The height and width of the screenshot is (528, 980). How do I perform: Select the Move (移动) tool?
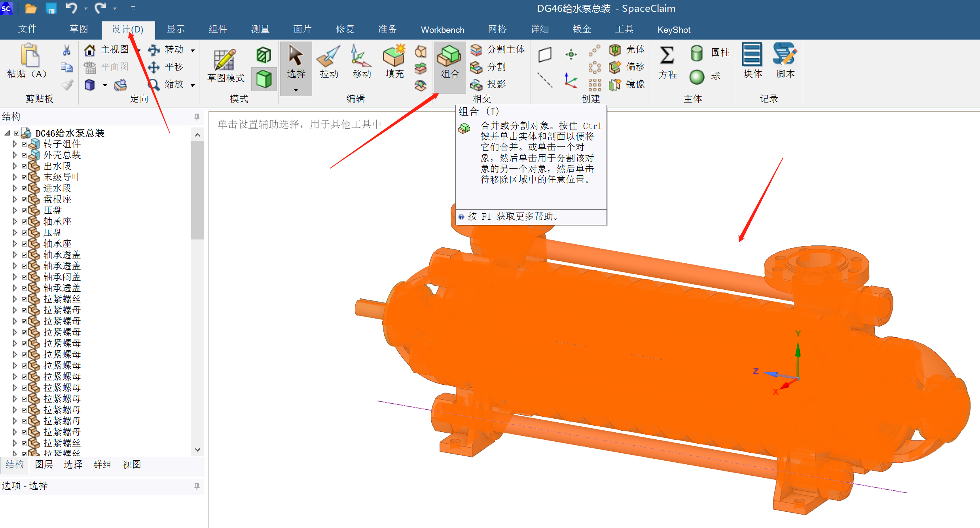[x=361, y=61]
